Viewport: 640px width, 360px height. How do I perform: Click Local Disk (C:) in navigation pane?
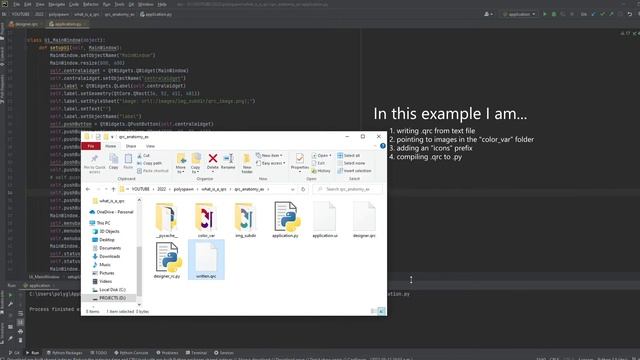pos(109,290)
